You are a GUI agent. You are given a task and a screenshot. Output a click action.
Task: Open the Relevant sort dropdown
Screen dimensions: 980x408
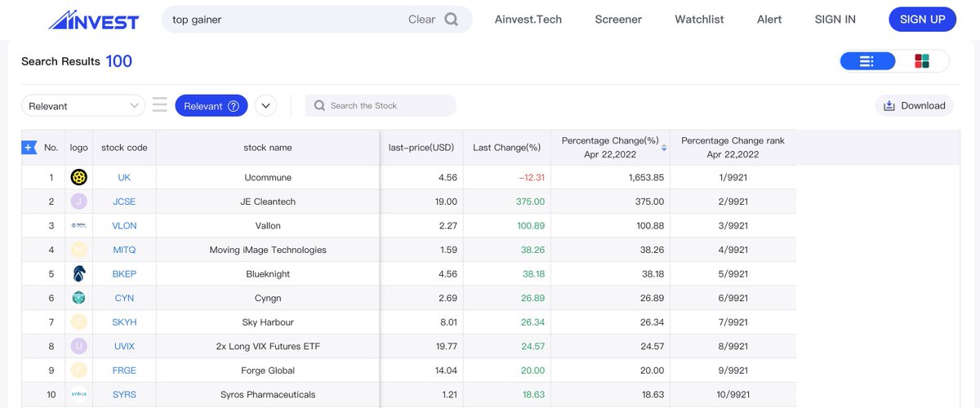pos(83,106)
